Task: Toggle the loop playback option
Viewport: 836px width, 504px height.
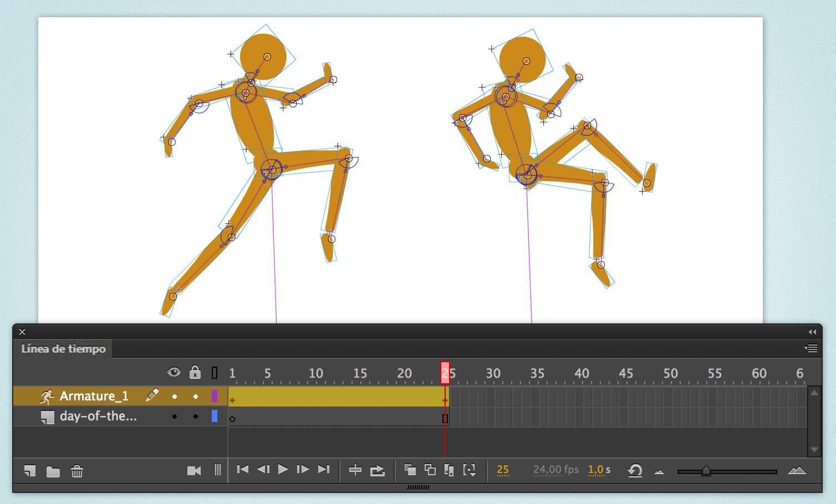Action: [x=378, y=470]
